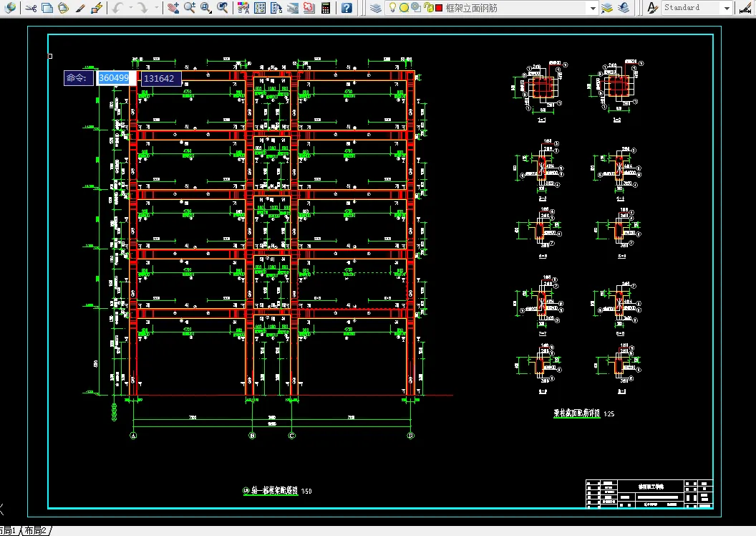756x536 pixels.
Task: Toggle layer on/off lightbulb
Action: click(392, 8)
